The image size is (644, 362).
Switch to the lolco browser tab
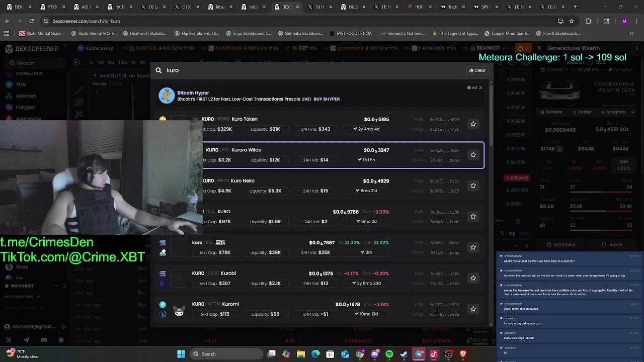tap(254, 7)
